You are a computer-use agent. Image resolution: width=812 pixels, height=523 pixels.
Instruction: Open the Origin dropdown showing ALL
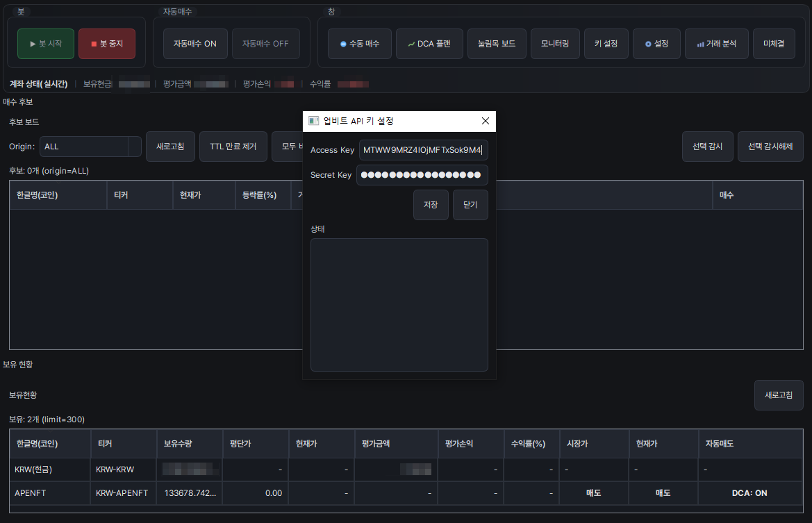90,147
